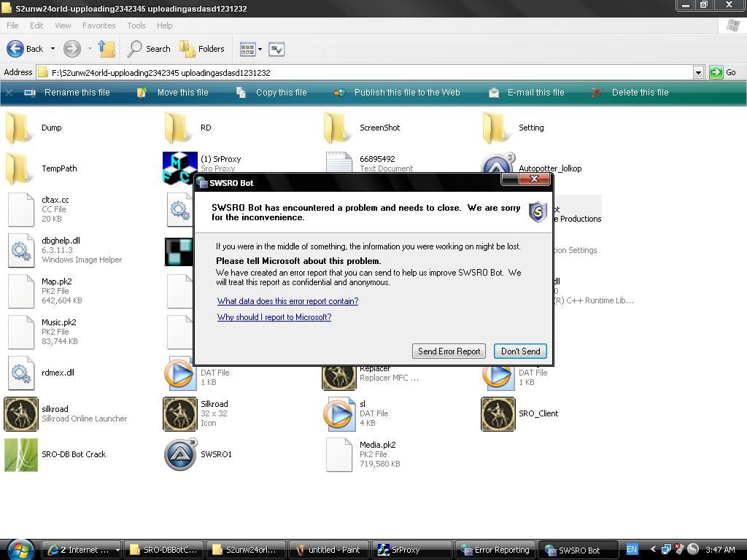
Task: Open the Views dropdown in toolbar
Action: pos(251,49)
